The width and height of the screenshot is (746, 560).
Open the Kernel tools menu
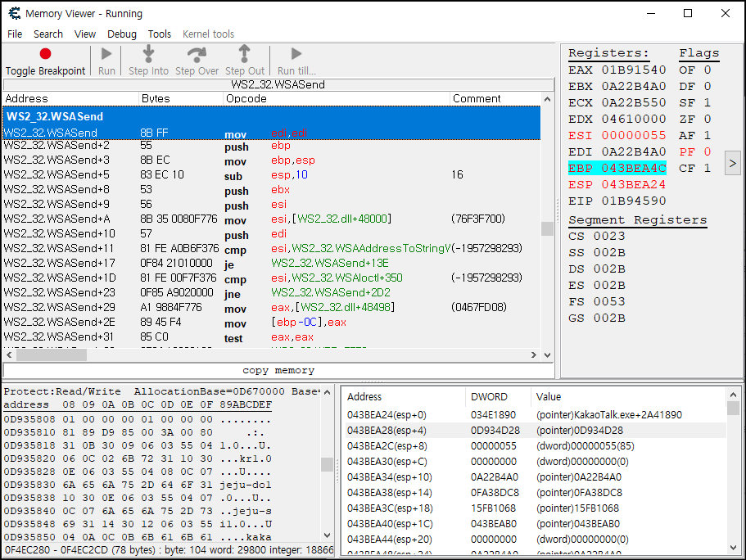tap(208, 34)
